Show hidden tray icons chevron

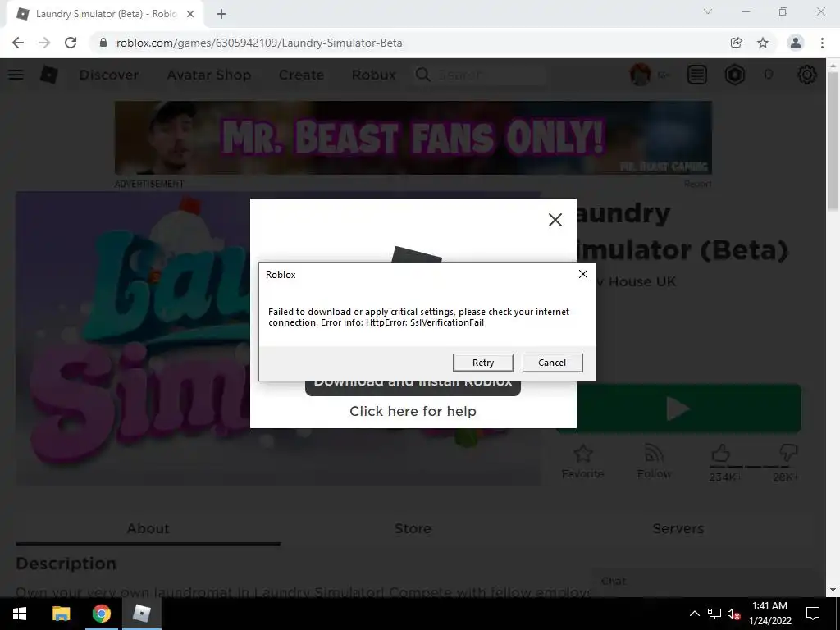pos(694,614)
